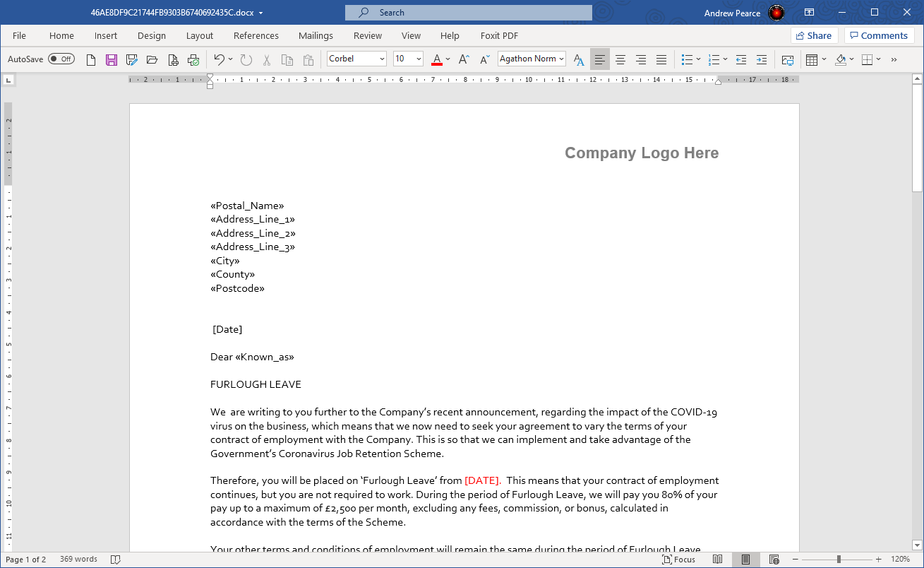Select the Copy icon on the ribbon
This screenshot has height=568, width=924.
[287, 59]
